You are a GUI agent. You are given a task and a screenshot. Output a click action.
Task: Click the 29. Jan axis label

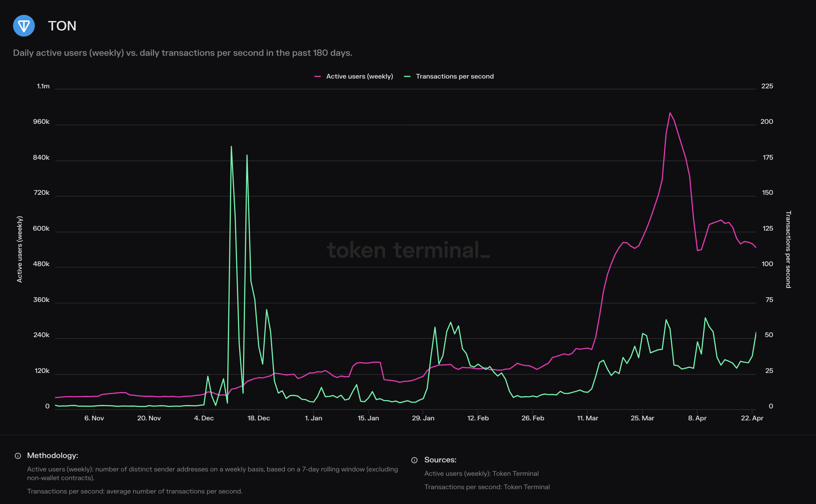423,418
